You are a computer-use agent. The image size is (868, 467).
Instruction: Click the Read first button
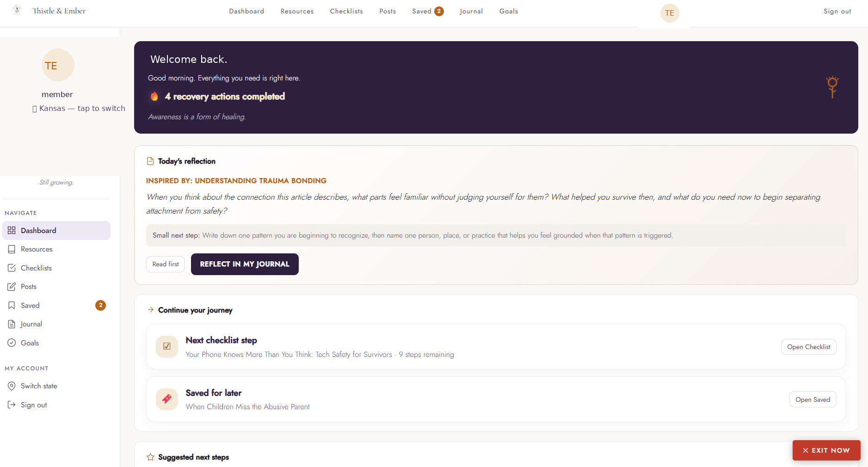(166, 264)
